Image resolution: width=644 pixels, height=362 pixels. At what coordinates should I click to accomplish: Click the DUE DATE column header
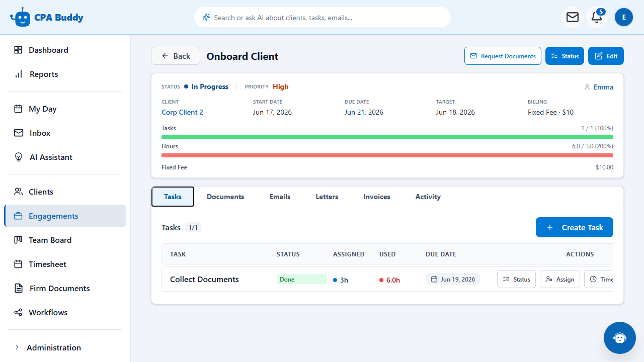(441, 254)
